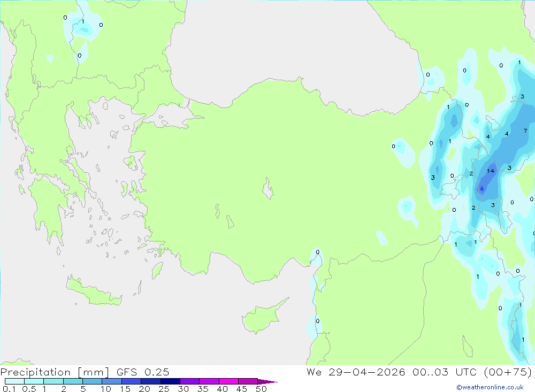This screenshot has height=392, width=535.
Task: Click the "10" legend scale label
Action: [x=106, y=389]
